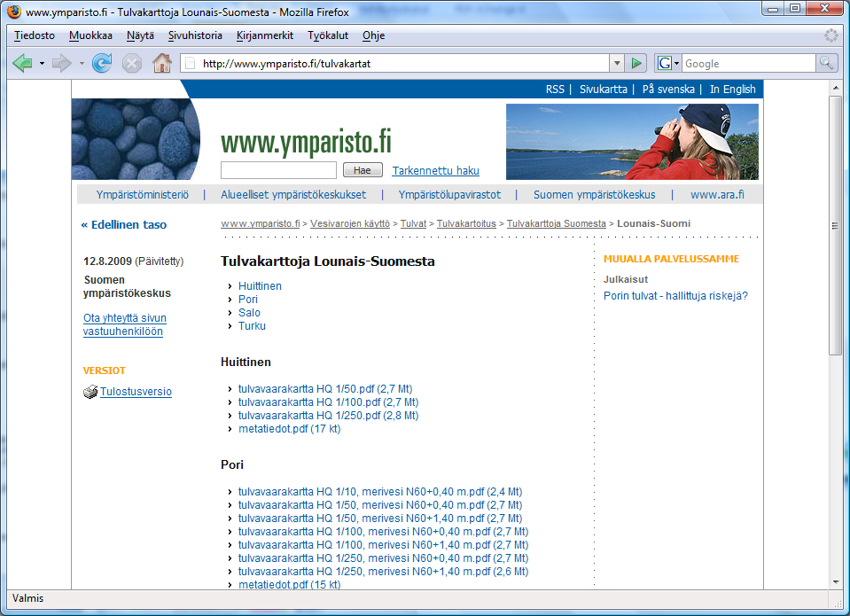This screenshot has height=616, width=850.
Task: Open the Kirjanmerkit menu
Action: [x=264, y=35]
